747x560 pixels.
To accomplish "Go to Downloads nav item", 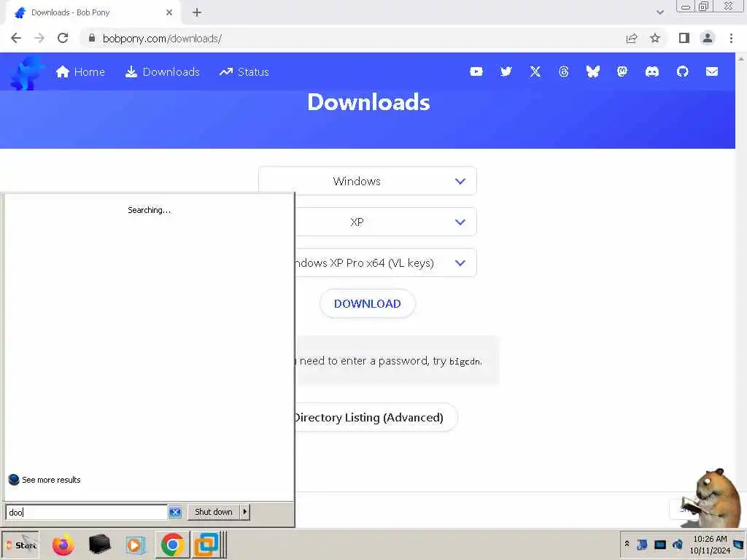I will 163,72.
